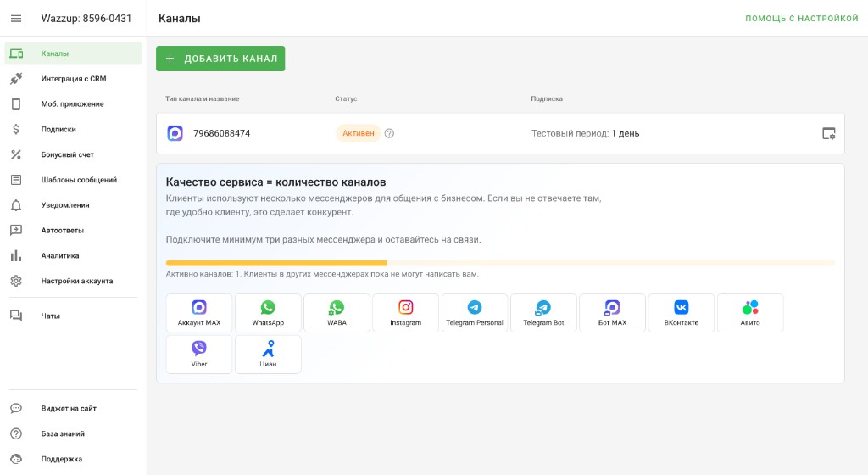Click the Чаты speech bubbles icon

[16, 316]
